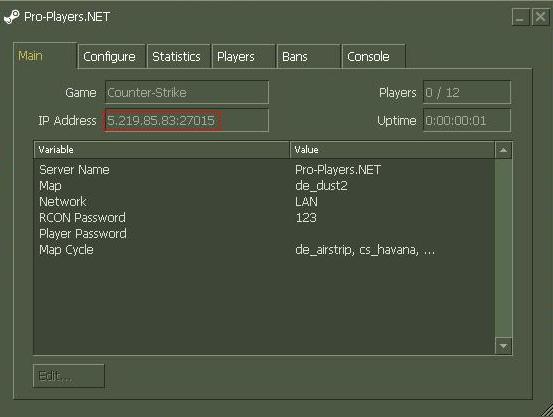The height and width of the screenshot is (417, 553).
Task: Click the scrollbar up arrow in variable list
Action: click(503, 150)
